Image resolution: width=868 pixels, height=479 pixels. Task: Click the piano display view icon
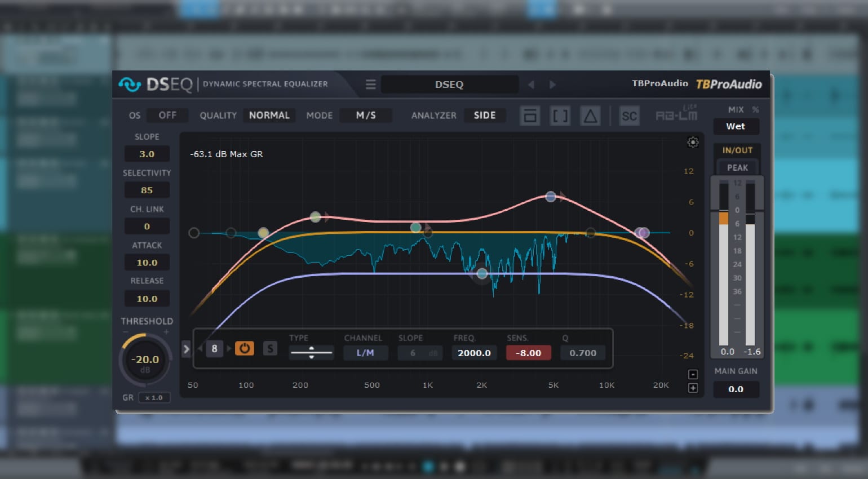pyautogui.click(x=529, y=116)
